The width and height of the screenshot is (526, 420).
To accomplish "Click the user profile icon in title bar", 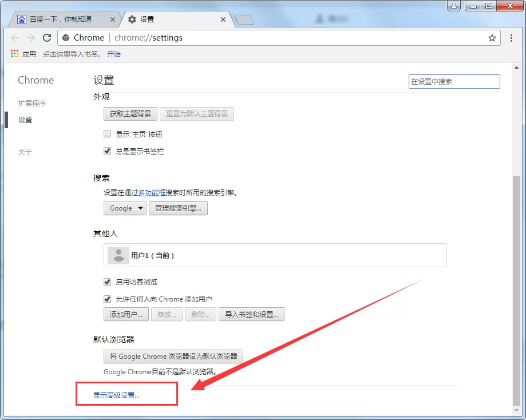I will click(454, 6).
